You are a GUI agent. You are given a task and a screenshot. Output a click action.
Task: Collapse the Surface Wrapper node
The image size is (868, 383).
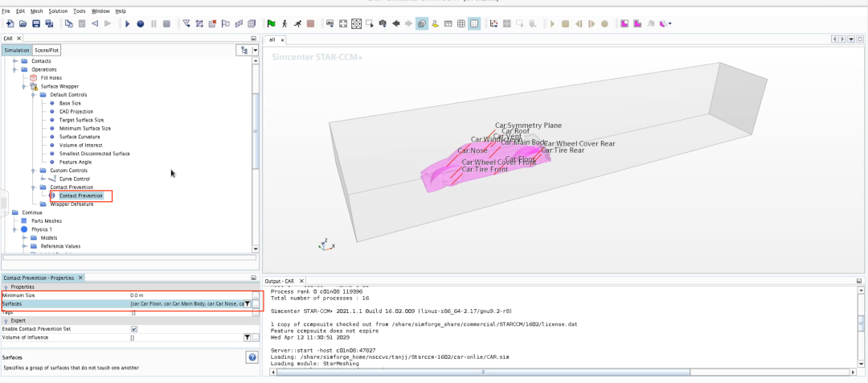click(x=24, y=86)
